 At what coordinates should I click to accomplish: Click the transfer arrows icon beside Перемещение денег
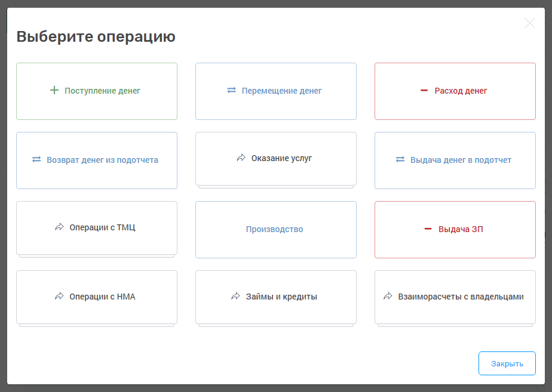[x=232, y=91]
